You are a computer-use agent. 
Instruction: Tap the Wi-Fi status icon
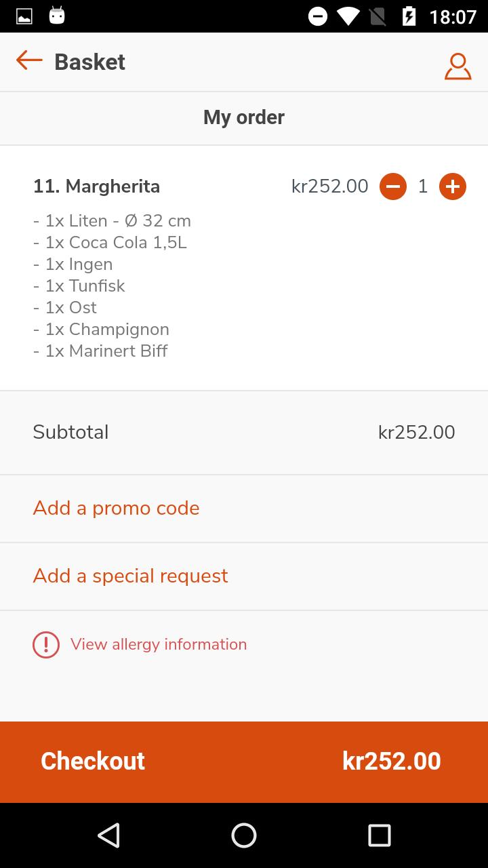click(x=348, y=16)
